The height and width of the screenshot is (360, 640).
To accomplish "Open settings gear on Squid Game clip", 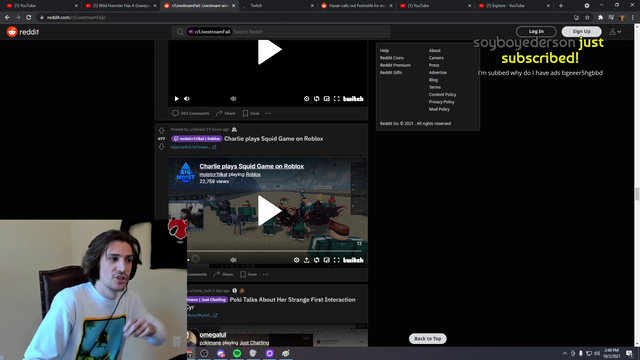I will [x=297, y=260].
